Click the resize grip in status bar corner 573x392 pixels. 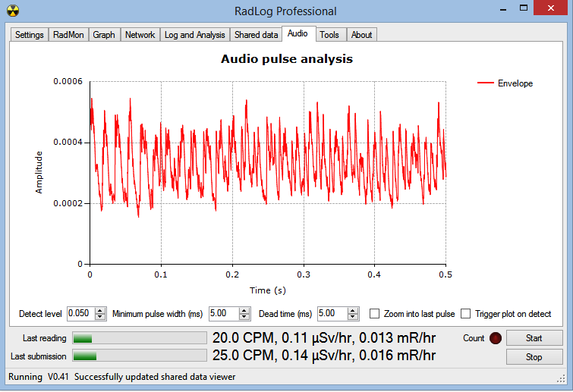[561, 378]
